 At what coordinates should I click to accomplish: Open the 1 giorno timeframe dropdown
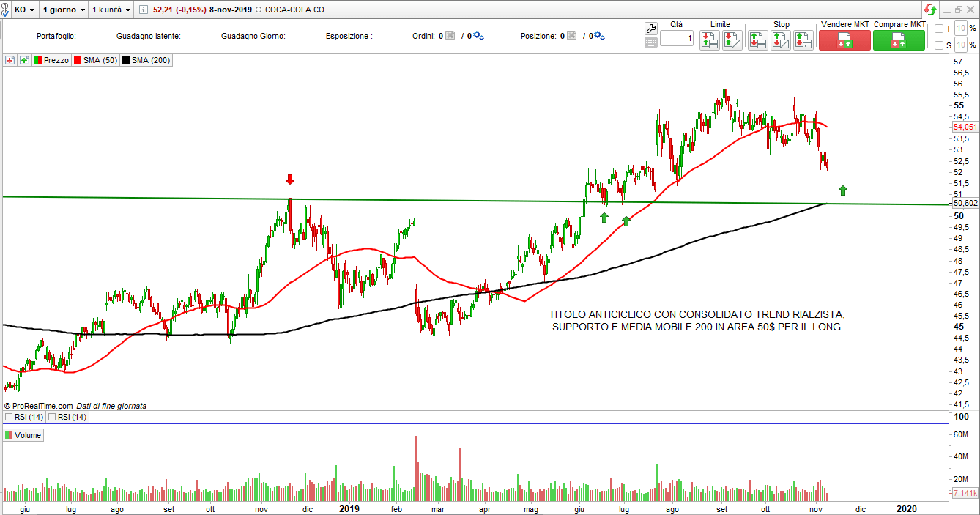point(64,10)
